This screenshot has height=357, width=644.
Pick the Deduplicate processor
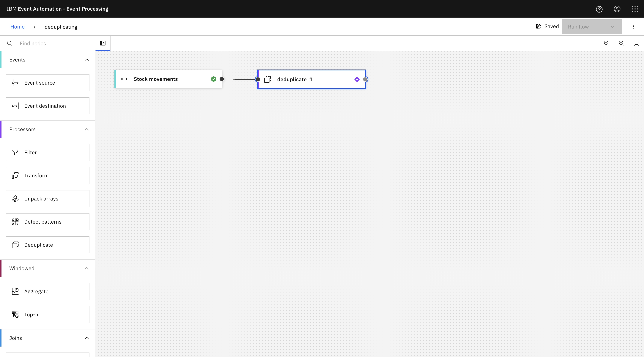coord(48,245)
